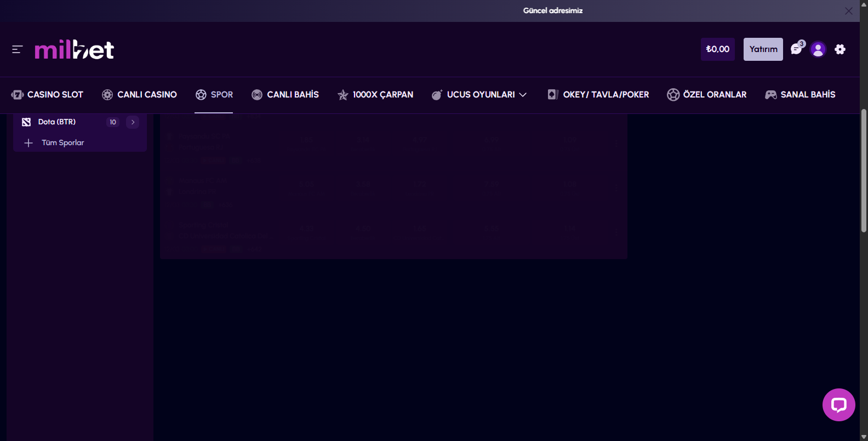Click the Yatırım deposit button
Viewport: 868px width, 441px height.
tap(763, 49)
